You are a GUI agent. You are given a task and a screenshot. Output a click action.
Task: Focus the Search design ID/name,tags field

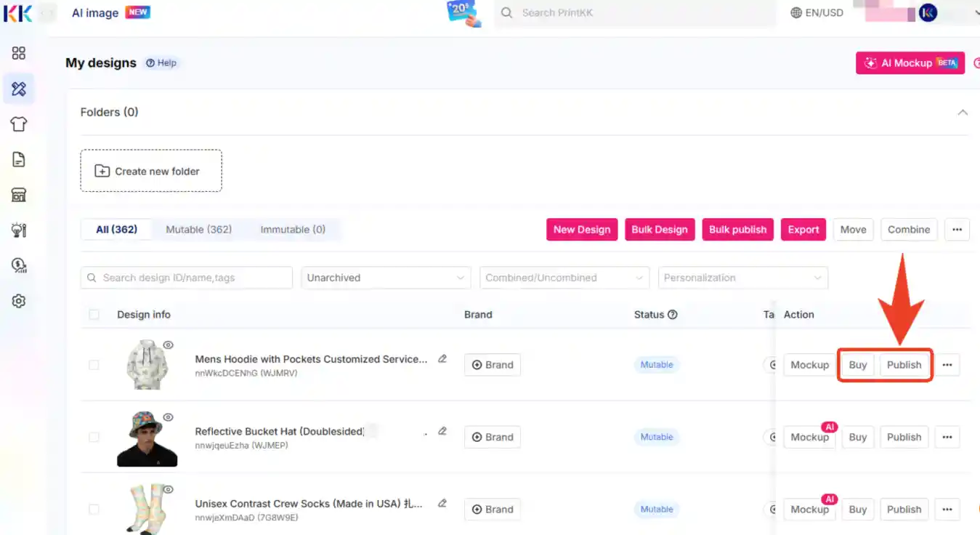pos(187,278)
